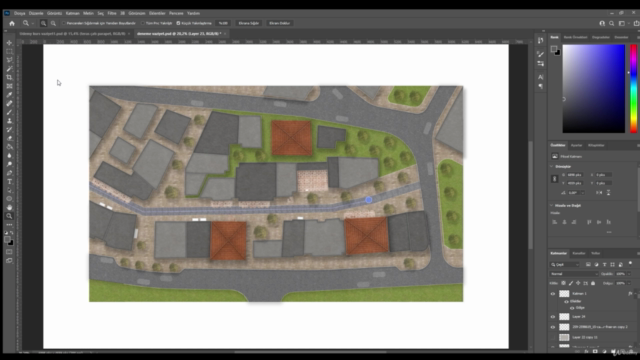Screen dimensions: 640x360
Task: Hide the Katman 1 layer
Action: click(553, 294)
